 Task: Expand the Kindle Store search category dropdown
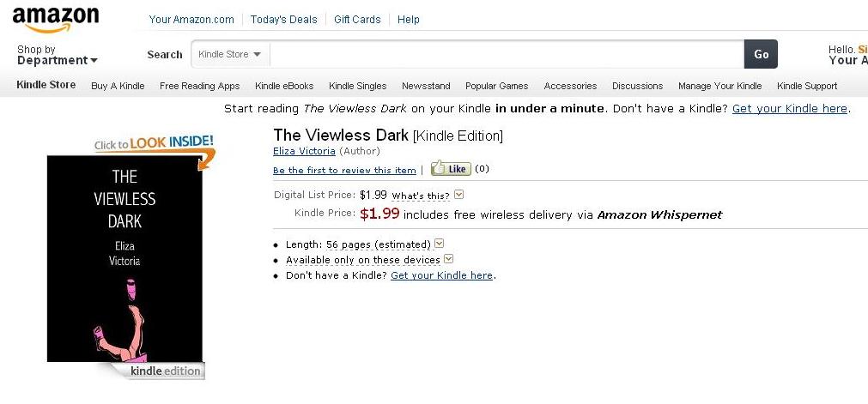point(230,54)
